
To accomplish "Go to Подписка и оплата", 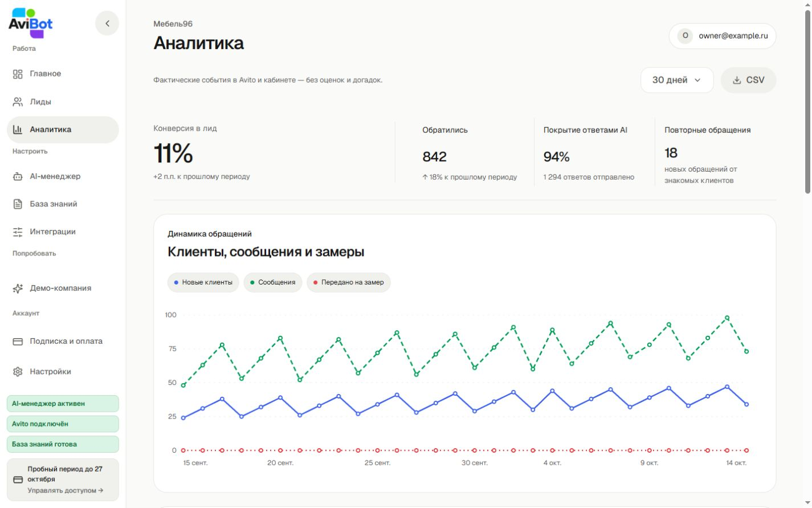I will [x=63, y=341].
